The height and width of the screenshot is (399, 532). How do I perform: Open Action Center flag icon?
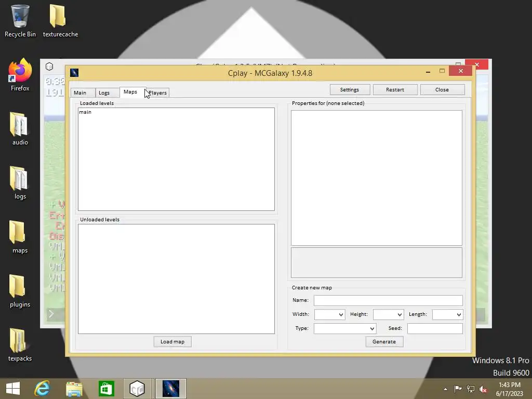point(458,389)
